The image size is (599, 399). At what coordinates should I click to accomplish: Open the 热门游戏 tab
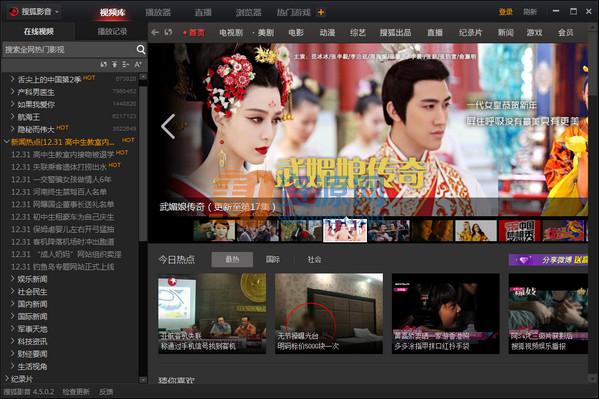(x=293, y=12)
